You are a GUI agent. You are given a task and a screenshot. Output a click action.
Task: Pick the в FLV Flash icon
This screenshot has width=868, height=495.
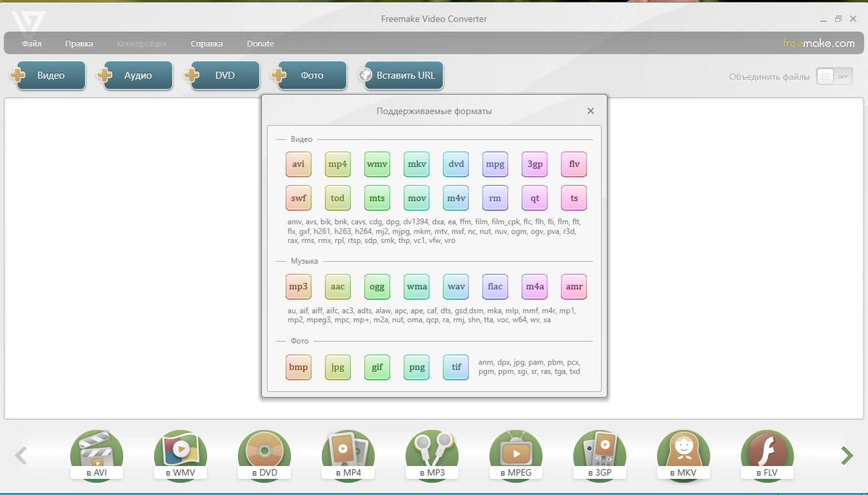[x=767, y=455]
